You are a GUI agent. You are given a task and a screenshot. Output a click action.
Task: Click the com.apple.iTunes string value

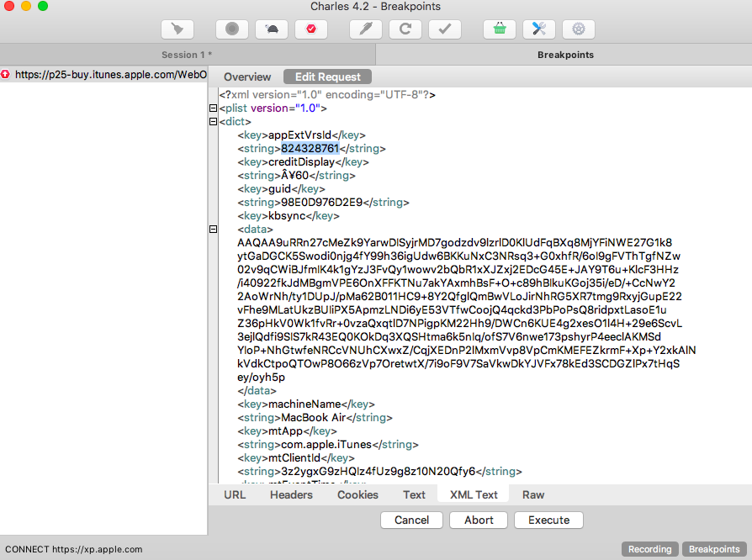pyautogui.click(x=326, y=445)
